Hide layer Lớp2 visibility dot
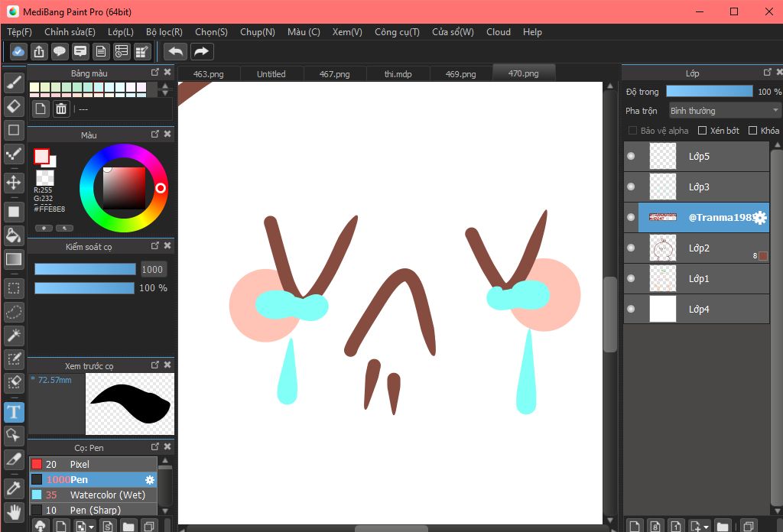Viewport: 783px width, 532px height. [x=631, y=248]
